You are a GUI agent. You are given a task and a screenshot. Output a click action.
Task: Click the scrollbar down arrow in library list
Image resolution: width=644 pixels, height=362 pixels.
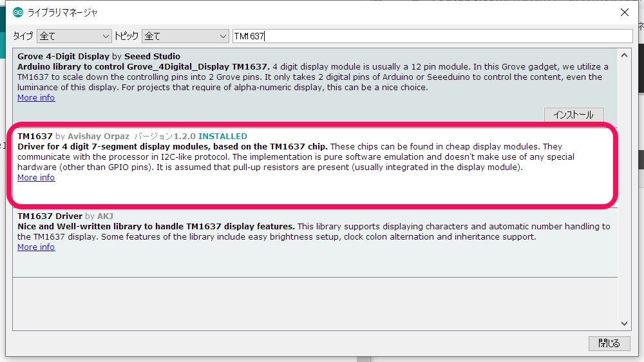coord(624,324)
